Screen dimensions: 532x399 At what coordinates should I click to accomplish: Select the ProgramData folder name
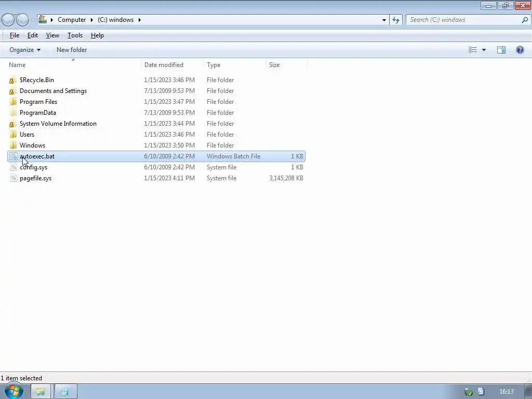point(37,113)
